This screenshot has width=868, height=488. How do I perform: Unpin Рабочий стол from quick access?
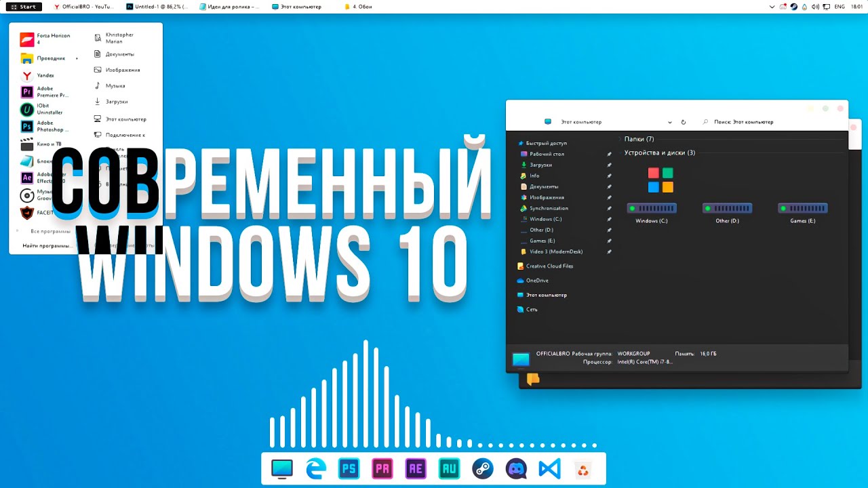click(x=609, y=154)
